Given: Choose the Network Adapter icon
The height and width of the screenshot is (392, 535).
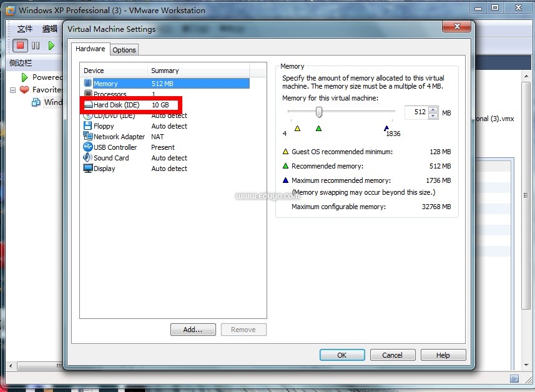Looking at the screenshot, I should (x=88, y=137).
